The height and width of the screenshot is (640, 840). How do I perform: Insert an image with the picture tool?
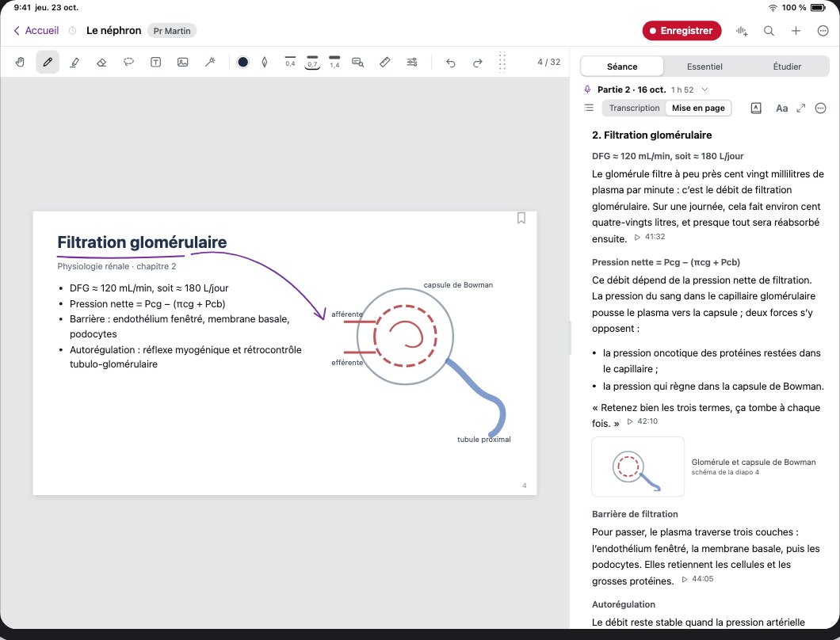tap(183, 62)
